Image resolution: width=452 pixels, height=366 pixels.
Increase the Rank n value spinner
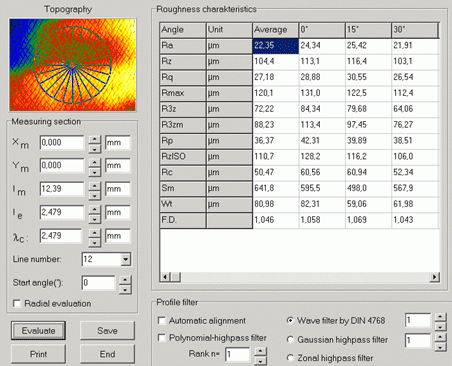[260, 351]
